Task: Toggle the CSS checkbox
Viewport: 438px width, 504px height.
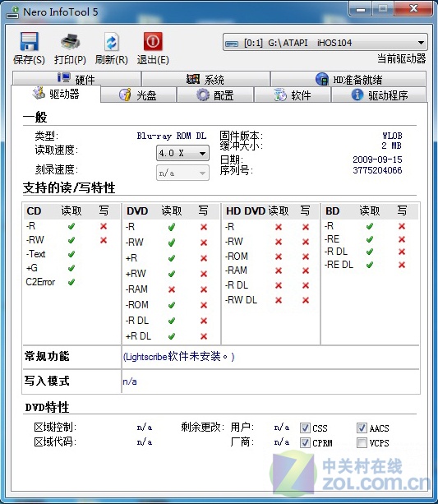Action: pos(305,428)
